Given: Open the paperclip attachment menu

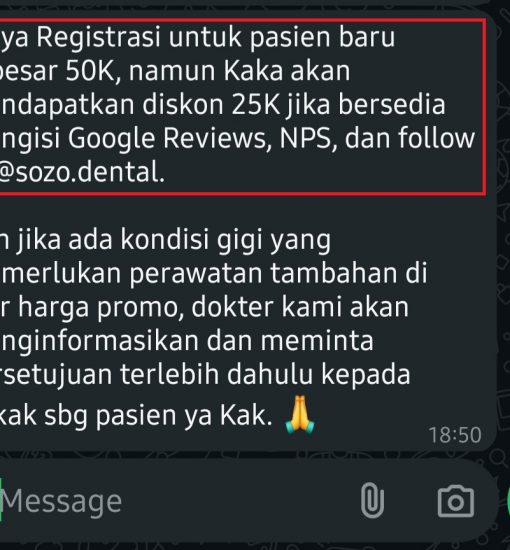Looking at the screenshot, I should click(x=373, y=501).
